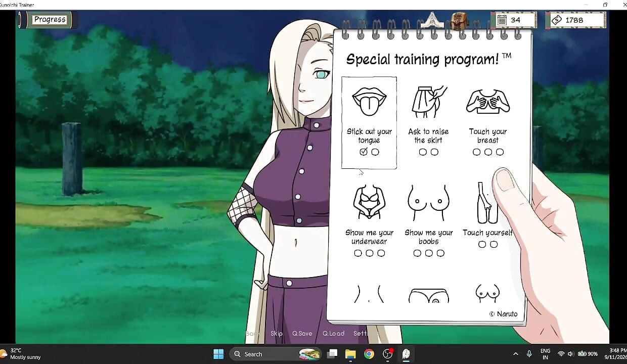Expand the hidden system tray icons
627x364 pixels.
(x=515, y=354)
